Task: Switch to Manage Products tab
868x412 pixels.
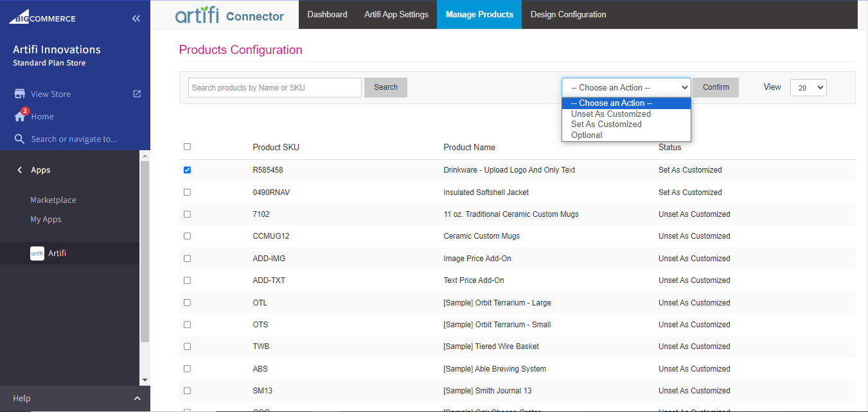Action: coord(479,14)
